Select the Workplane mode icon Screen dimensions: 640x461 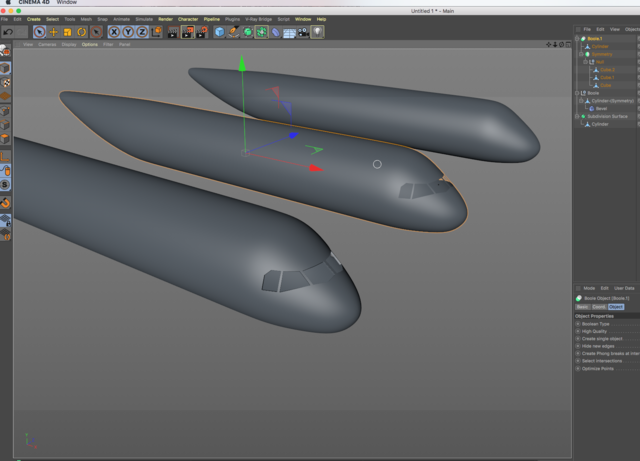tap(5, 96)
